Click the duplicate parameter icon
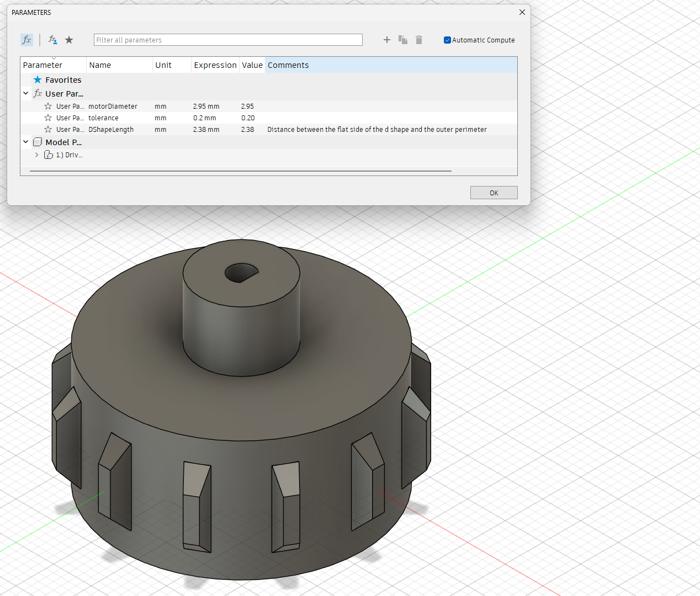This screenshot has height=596, width=700. tap(402, 40)
